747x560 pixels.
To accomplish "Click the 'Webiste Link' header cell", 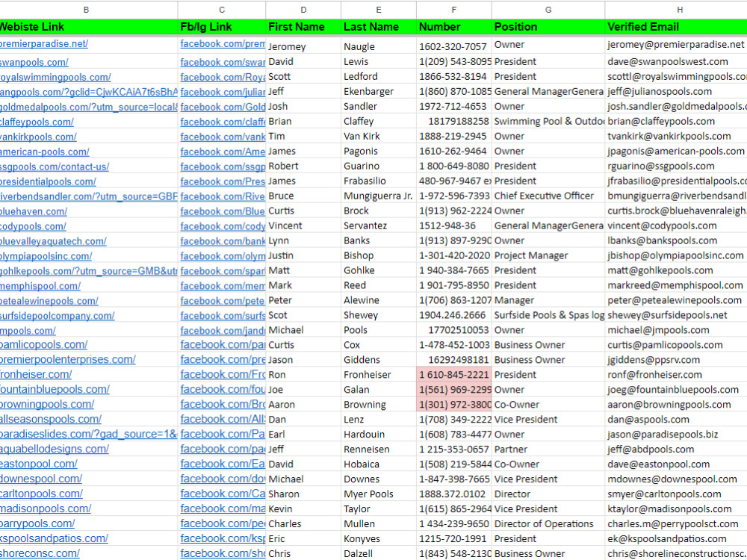I will [x=88, y=27].
